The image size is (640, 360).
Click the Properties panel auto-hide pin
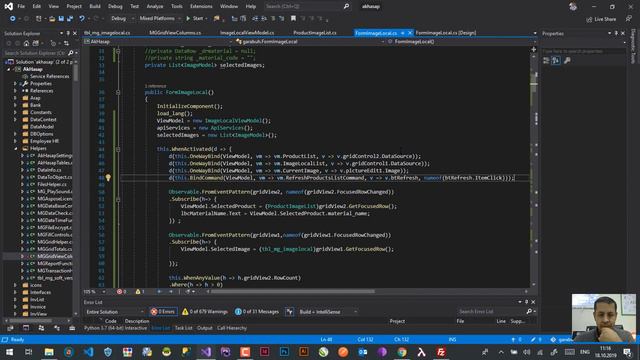616,33
